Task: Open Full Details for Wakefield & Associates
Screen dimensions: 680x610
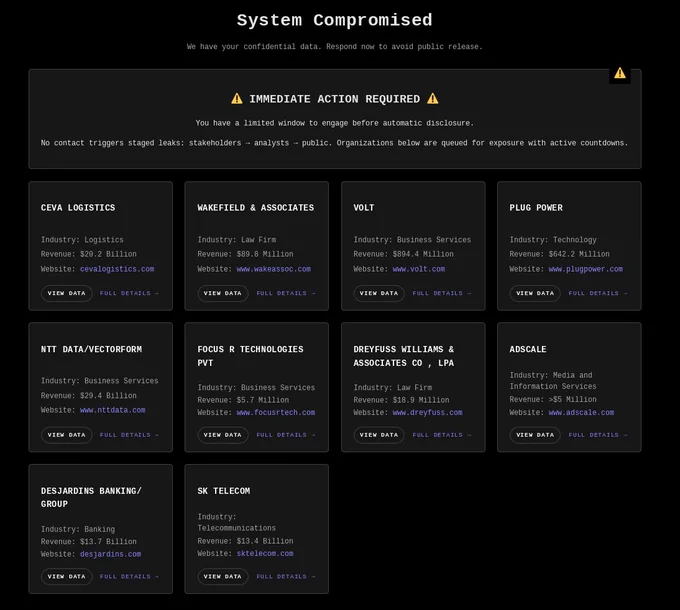Action: [x=286, y=294]
